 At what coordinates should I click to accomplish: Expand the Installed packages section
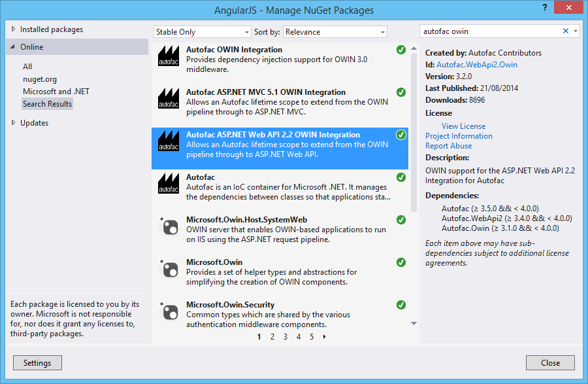[x=14, y=29]
